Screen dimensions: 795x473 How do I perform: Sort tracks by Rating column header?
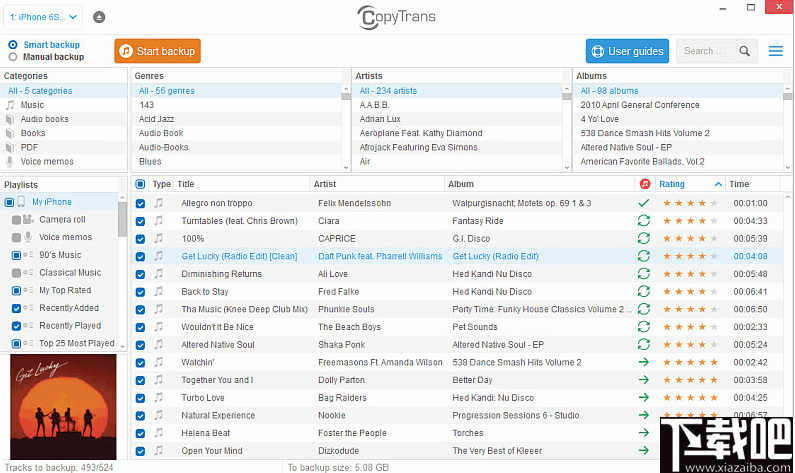point(672,184)
